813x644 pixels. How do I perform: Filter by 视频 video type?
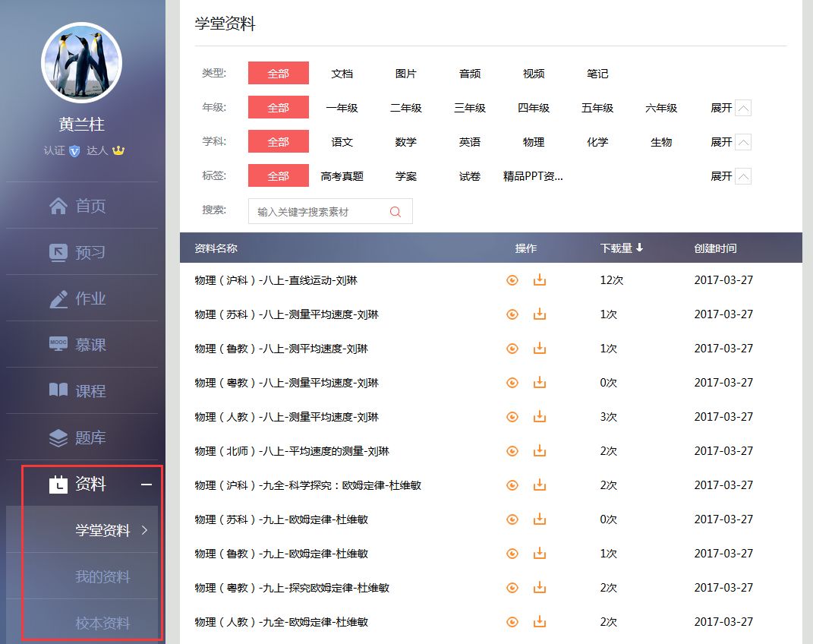click(532, 73)
